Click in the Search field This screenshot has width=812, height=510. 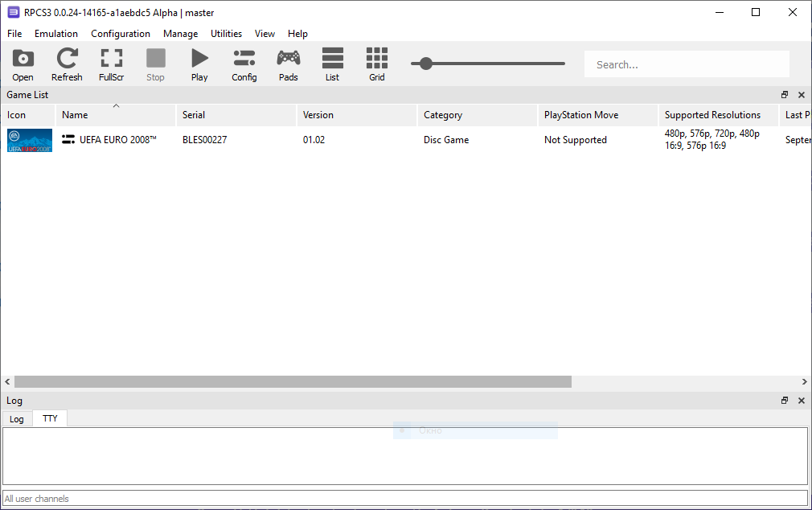(687, 64)
